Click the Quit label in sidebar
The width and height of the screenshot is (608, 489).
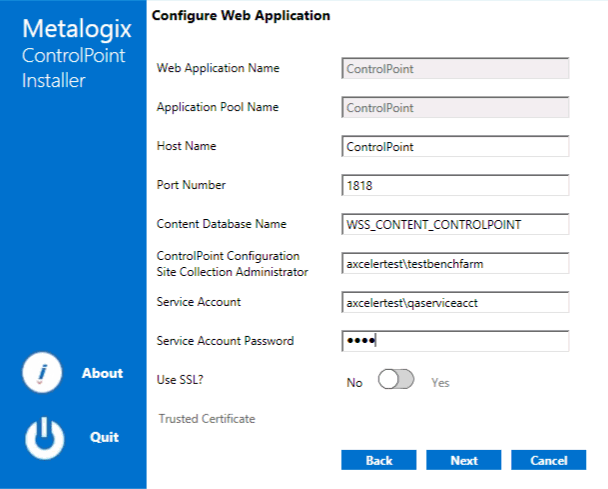(x=104, y=437)
